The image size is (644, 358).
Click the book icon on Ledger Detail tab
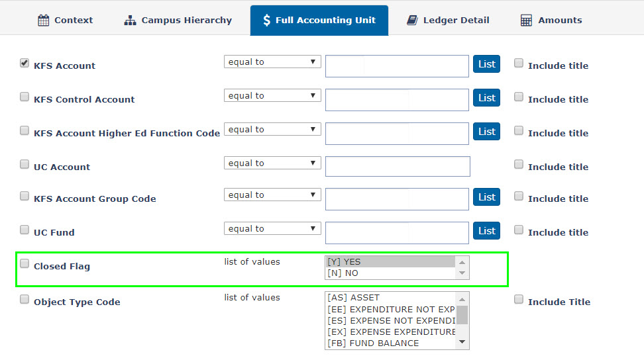tap(412, 20)
